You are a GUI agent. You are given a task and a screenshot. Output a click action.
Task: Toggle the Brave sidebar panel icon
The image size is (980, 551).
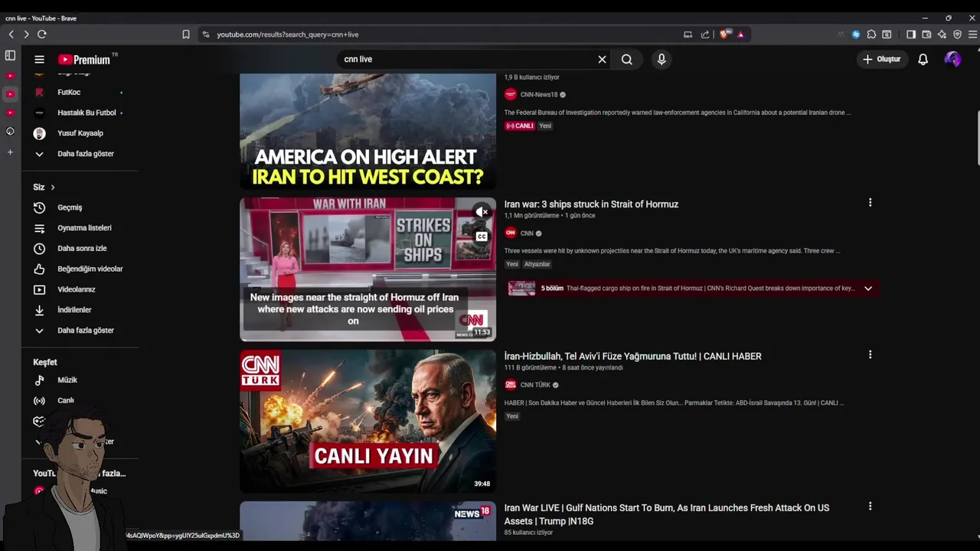point(910,34)
